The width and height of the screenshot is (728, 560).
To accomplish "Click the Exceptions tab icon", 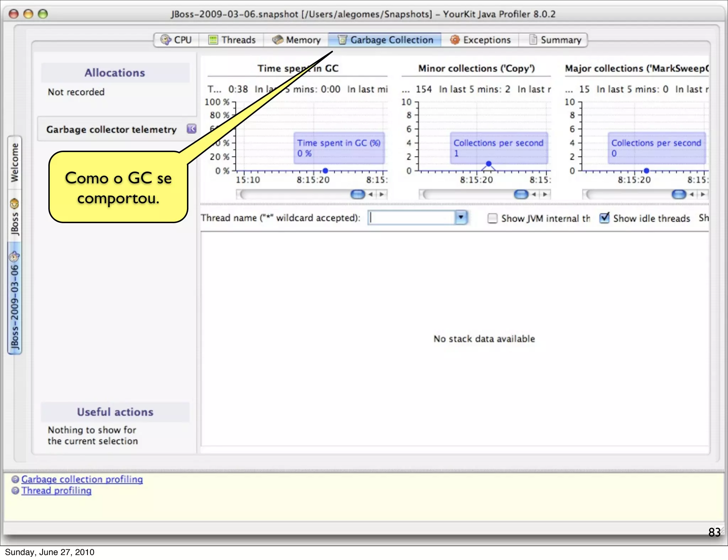I will [x=455, y=40].
